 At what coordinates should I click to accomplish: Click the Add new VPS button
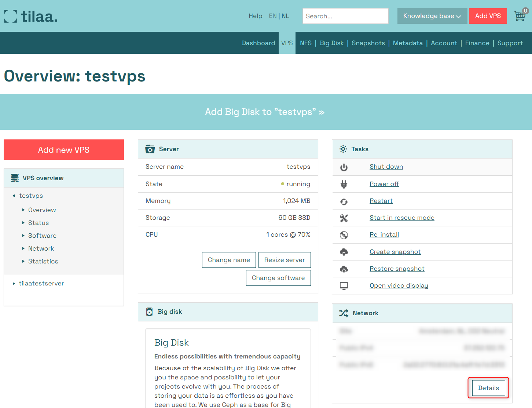[x=64, y=150]
